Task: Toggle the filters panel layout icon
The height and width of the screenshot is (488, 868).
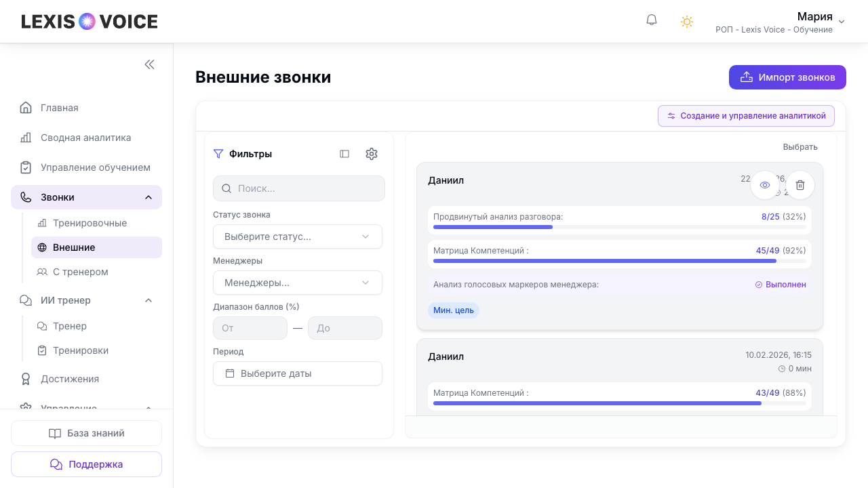Action: (344, 154)
